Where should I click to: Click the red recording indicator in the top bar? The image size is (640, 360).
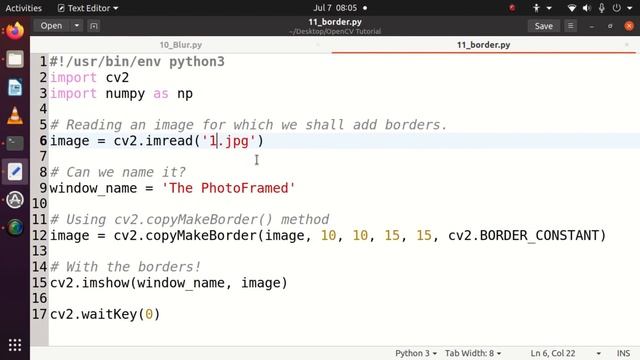tap(512, 8)
